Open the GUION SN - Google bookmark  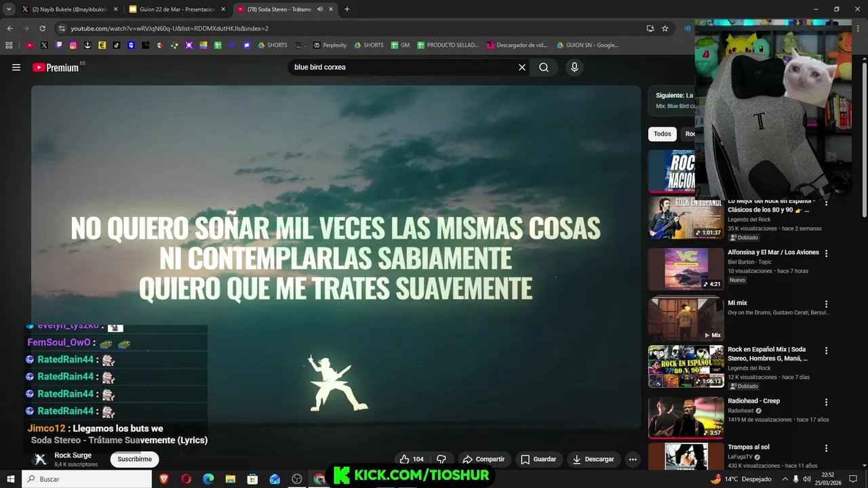tap(587, 45)
